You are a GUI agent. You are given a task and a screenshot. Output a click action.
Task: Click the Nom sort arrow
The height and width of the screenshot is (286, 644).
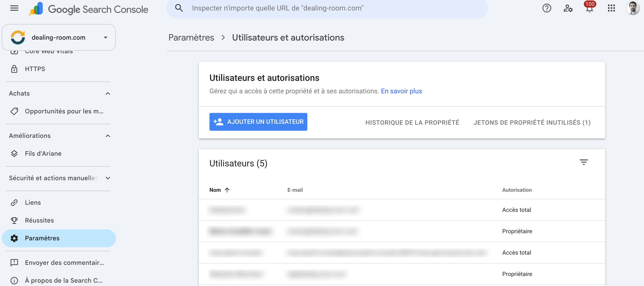(227, 190)
